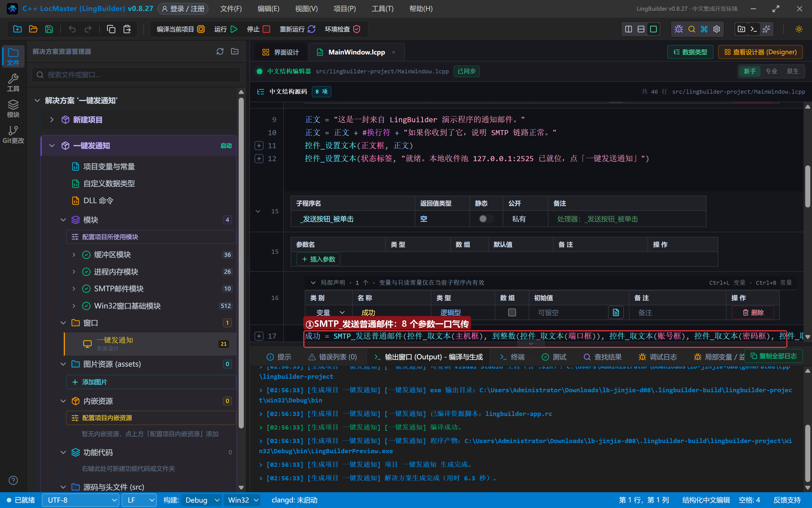
Task: Toggle the sun theme icon
Action: coord(799,29)
